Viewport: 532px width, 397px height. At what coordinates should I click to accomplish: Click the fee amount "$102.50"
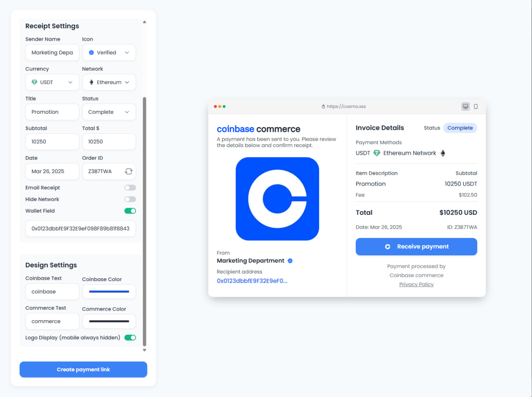(468, 195)
